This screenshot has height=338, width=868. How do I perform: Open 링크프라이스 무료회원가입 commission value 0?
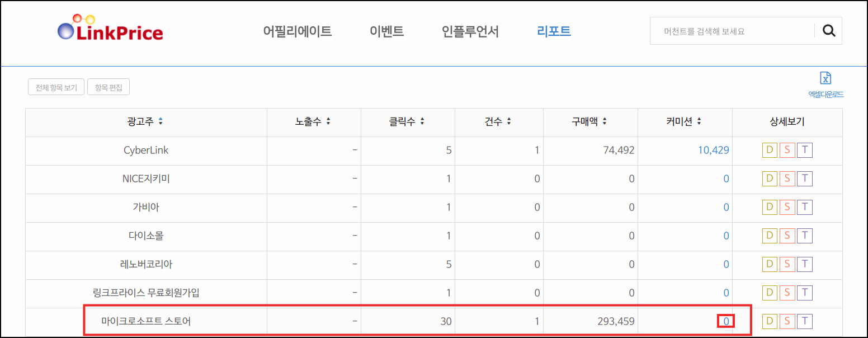(x=727, y=293)
